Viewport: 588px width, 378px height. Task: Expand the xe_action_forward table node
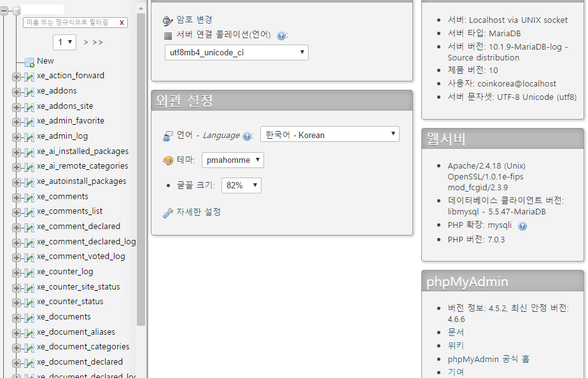point(17,76)
